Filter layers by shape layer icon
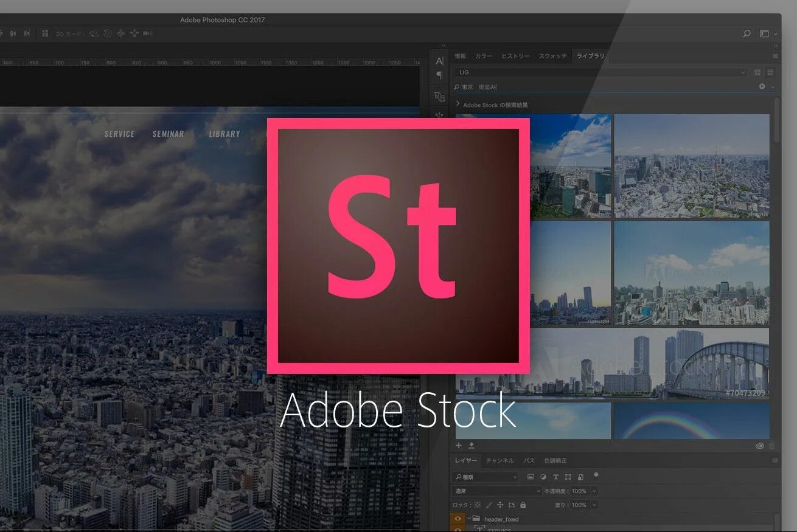 point(568,477)
